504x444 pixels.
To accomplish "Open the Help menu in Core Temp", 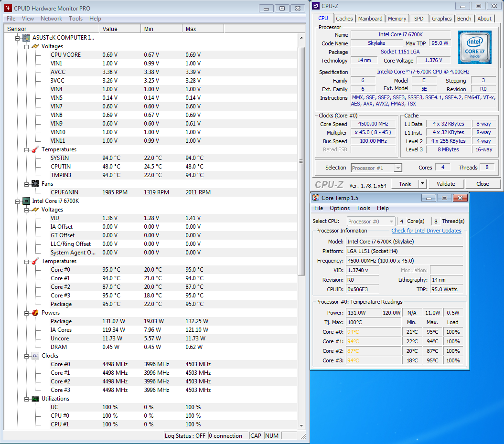I will [x=383, y=208].
